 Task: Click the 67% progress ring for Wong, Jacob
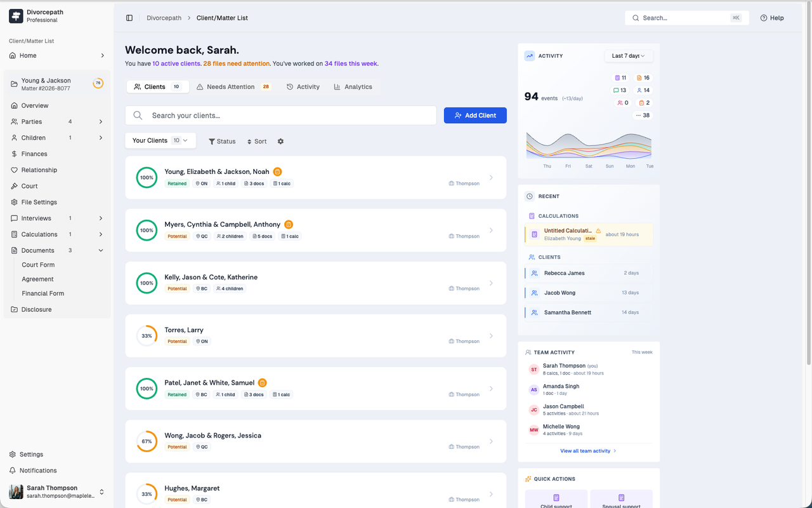[x=147, y=441]
